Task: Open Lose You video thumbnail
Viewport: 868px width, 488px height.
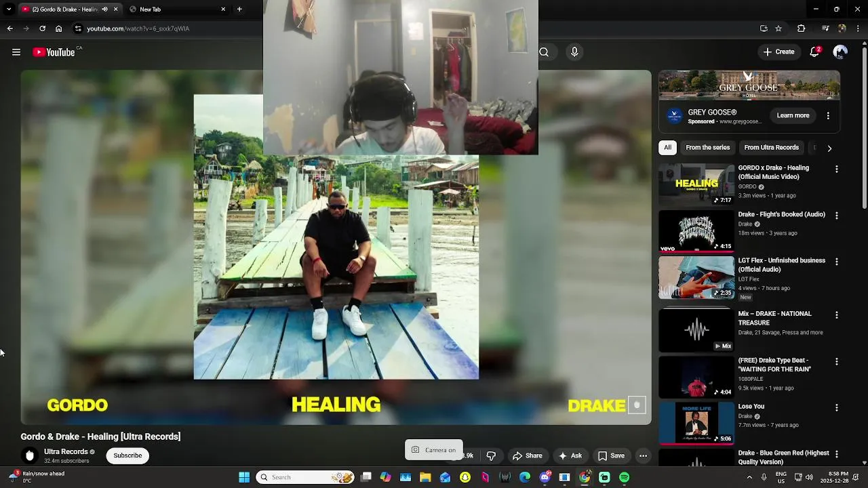Action: (x=696, y=423)
